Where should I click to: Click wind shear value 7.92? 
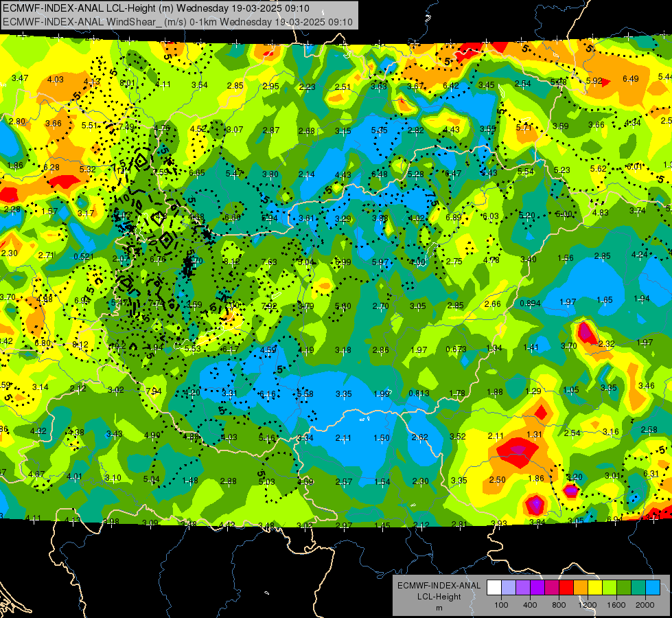[x=269, y=306]
